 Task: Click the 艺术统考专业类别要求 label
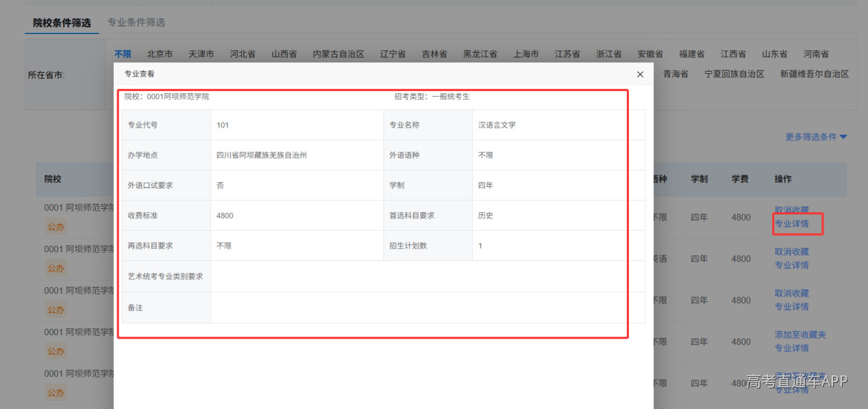pos(165,276)
